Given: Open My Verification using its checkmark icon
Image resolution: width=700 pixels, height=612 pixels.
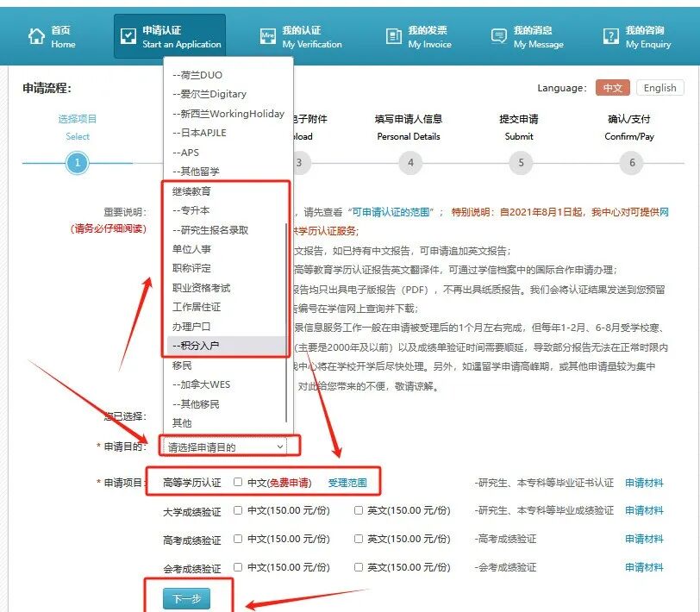Looking at the screenshot, I should click(x=270, y=34).
